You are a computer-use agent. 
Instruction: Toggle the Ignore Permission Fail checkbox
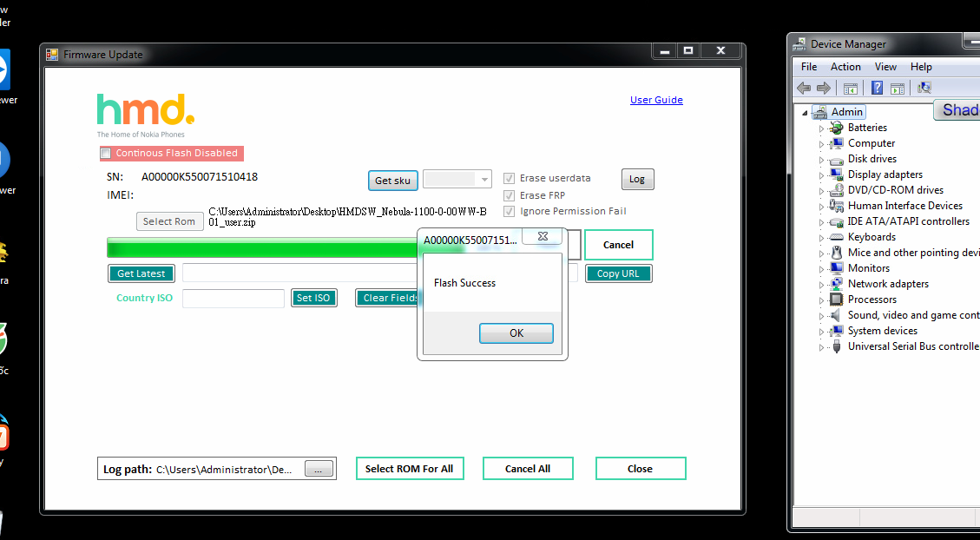510,211
